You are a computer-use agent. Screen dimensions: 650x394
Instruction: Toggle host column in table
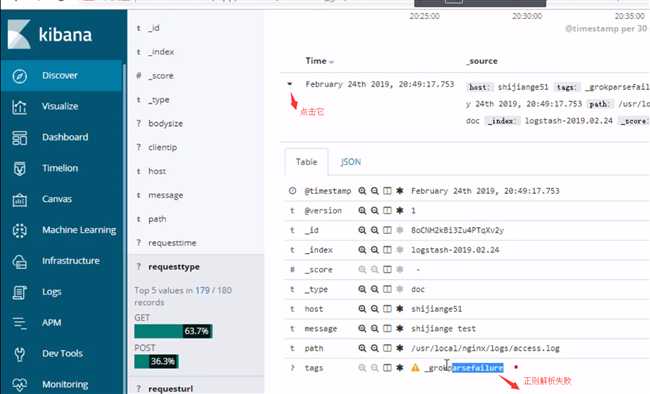pos(387,309)
